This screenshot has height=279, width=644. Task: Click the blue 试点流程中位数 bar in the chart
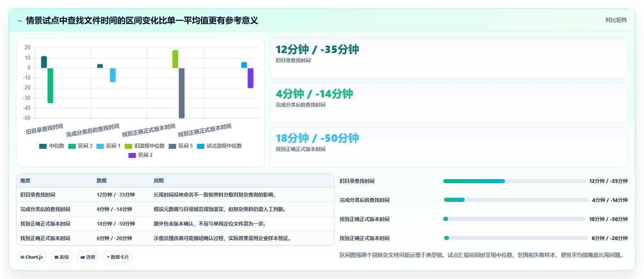244,65
